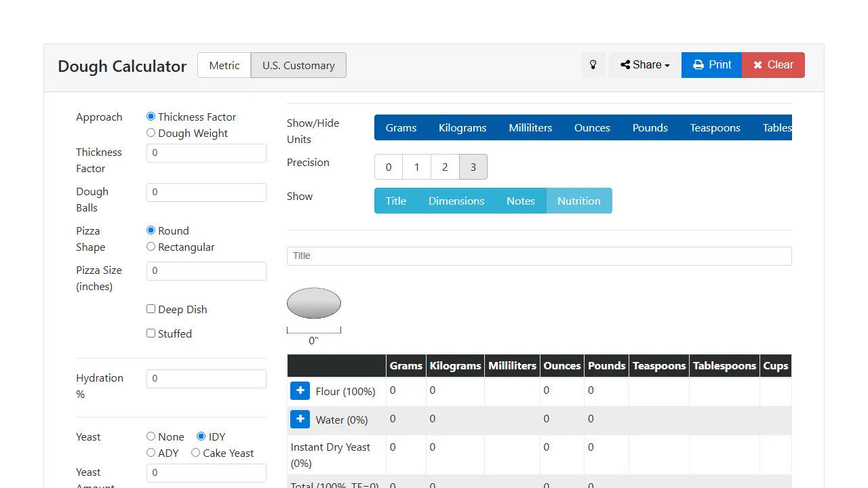Image resolution: width=868 pixels, height=488 pixels.
Task: Click the Title text field
Action: pyautogui.click(x=538, y=256)
